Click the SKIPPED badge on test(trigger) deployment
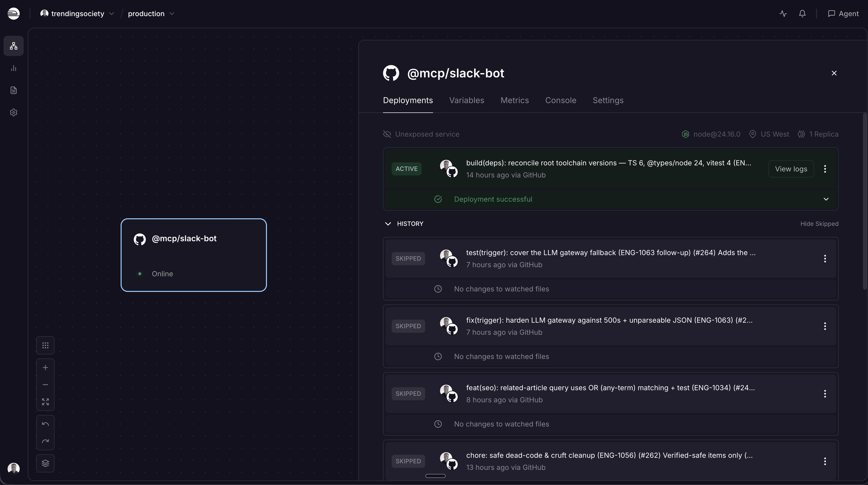 (x=408, y=258)
